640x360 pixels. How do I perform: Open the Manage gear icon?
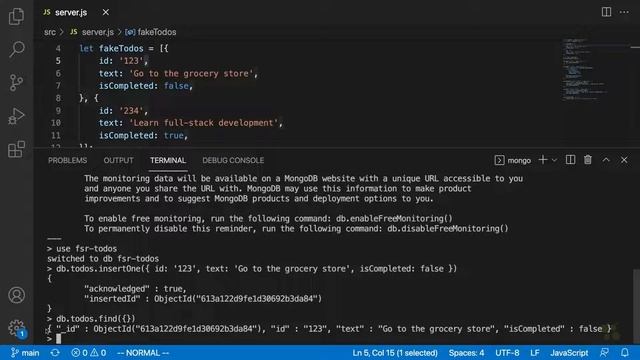tap(16, 329)
